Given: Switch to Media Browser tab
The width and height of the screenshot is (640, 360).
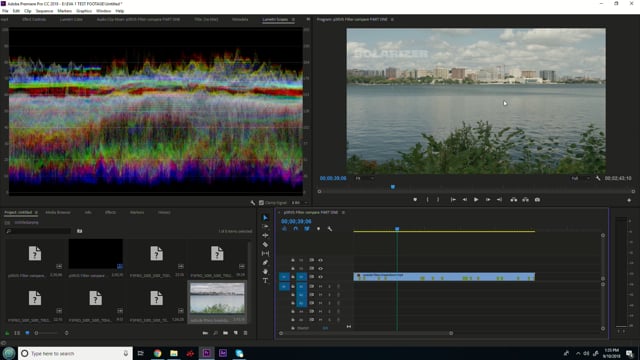Looking at the screenshot, I should pos(58,212).
